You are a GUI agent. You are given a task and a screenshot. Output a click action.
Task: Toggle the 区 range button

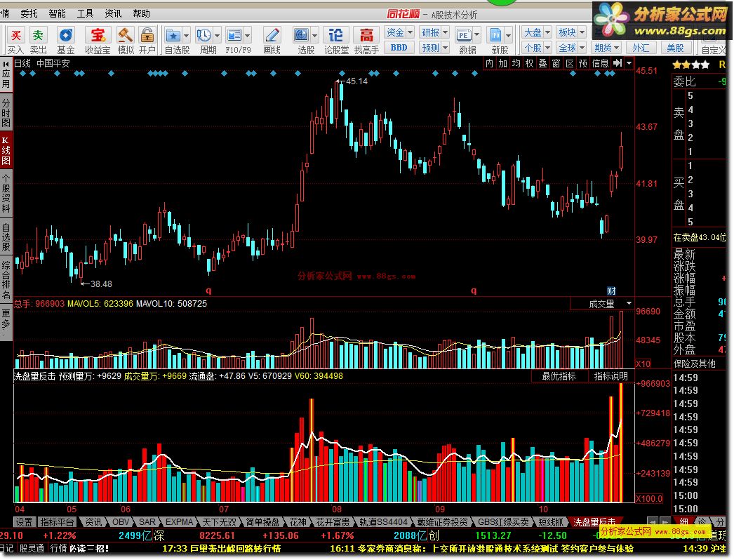pos(570,63)
